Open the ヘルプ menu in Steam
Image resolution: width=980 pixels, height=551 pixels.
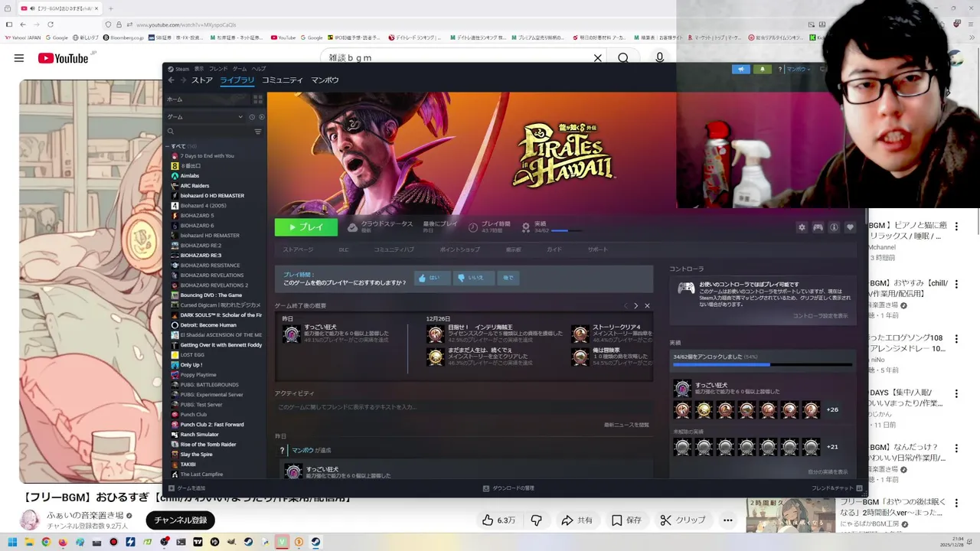(259, 69)
